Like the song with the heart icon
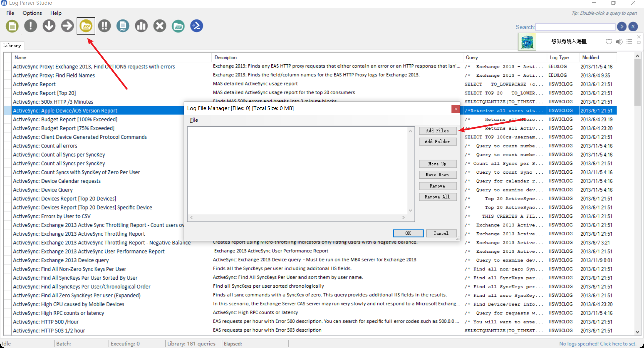644x348 pixels. click(609, 42)
